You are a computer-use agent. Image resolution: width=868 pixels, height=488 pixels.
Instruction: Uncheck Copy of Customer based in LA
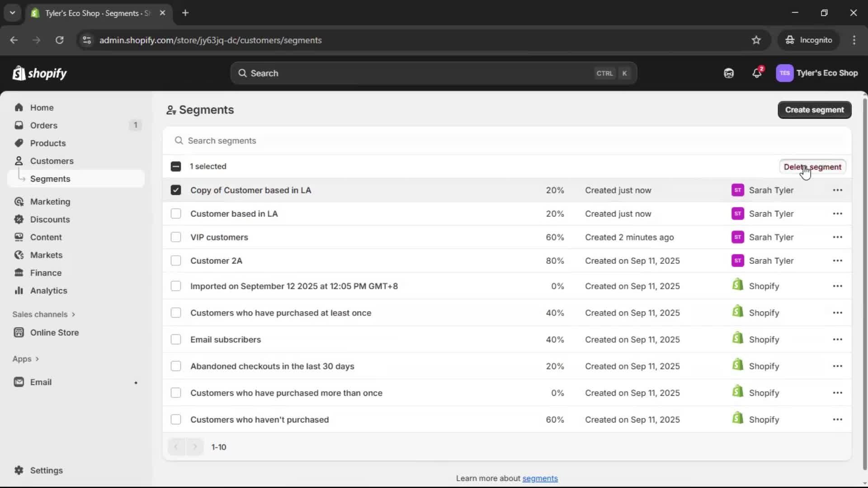(176, 190)
